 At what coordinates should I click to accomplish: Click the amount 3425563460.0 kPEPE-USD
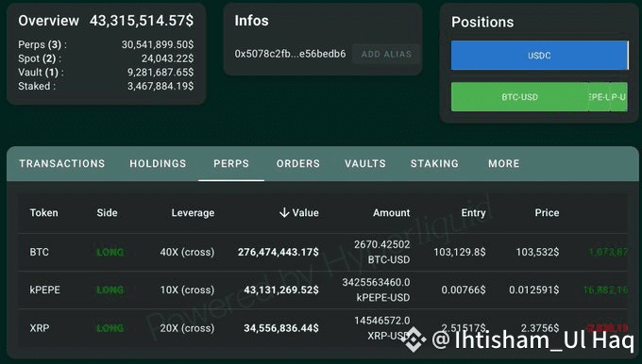[x=377, y=290]
